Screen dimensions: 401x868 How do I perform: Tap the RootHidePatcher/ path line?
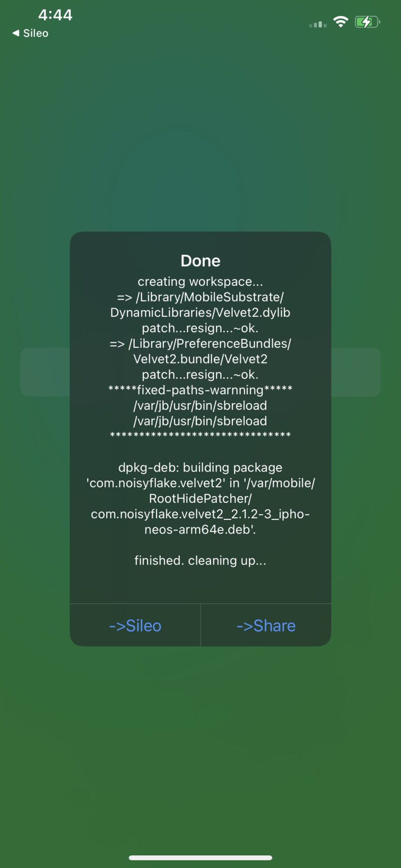pyautogui.click(x=200, y=499)
